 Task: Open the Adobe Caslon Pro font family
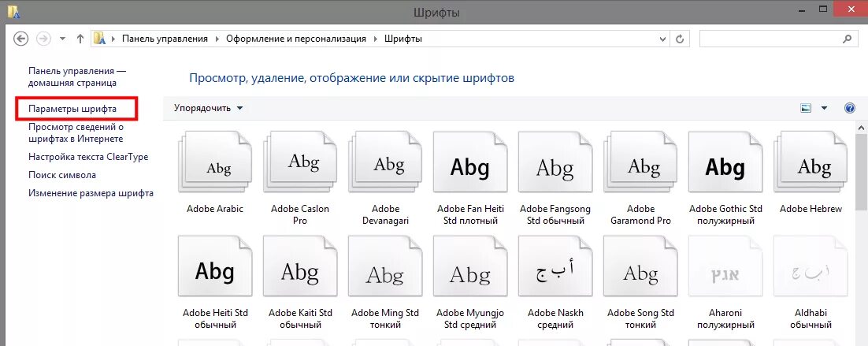(x=300, y=162)
